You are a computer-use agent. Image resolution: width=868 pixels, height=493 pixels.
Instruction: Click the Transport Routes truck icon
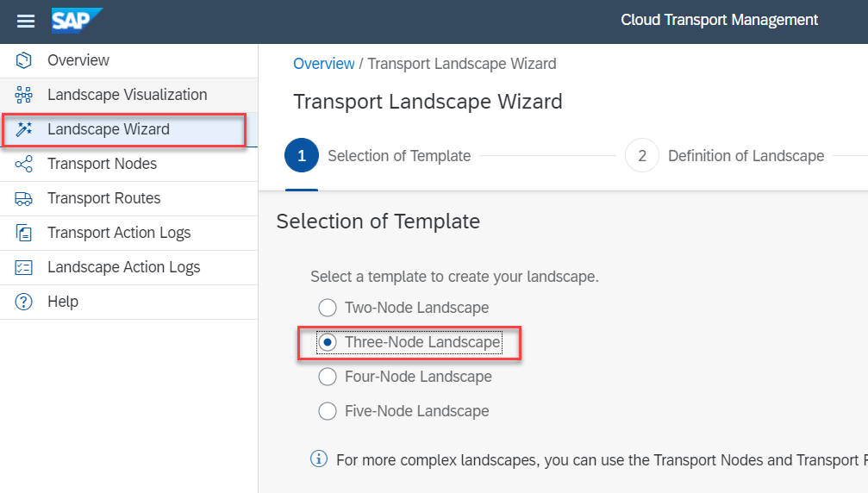(x=24, y=198)
